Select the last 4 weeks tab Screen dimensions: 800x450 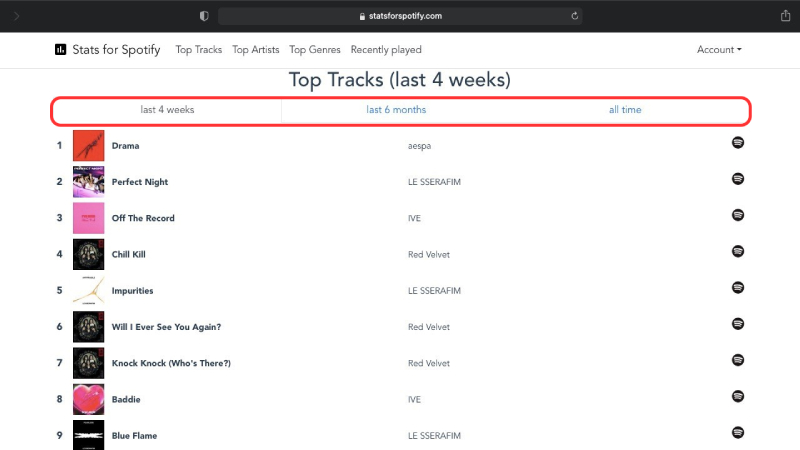[167, 110]
